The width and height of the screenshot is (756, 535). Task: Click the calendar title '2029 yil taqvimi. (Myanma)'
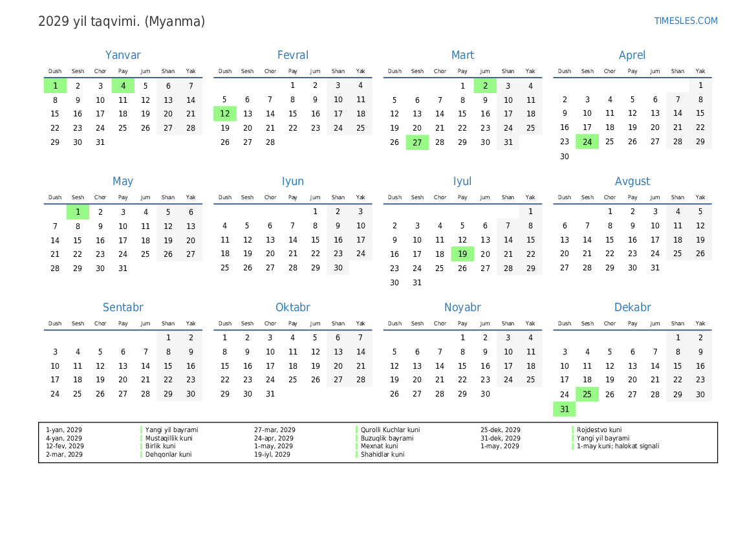(122, 21)
